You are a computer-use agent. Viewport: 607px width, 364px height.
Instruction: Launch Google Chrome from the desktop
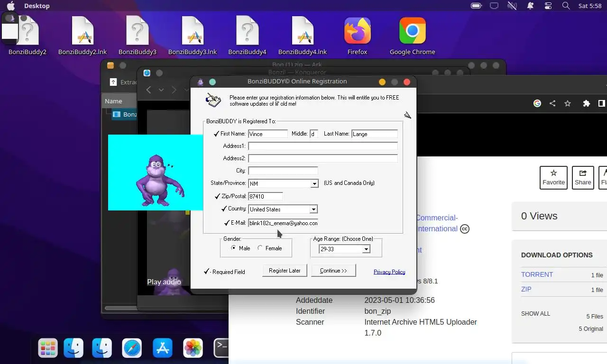[x=413, y=36]
